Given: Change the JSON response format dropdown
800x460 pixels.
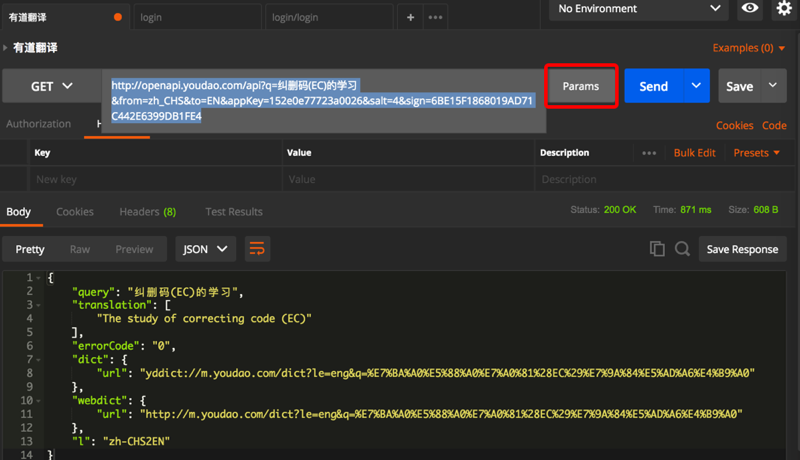Looking at the screenshot, I should (205, 249).
